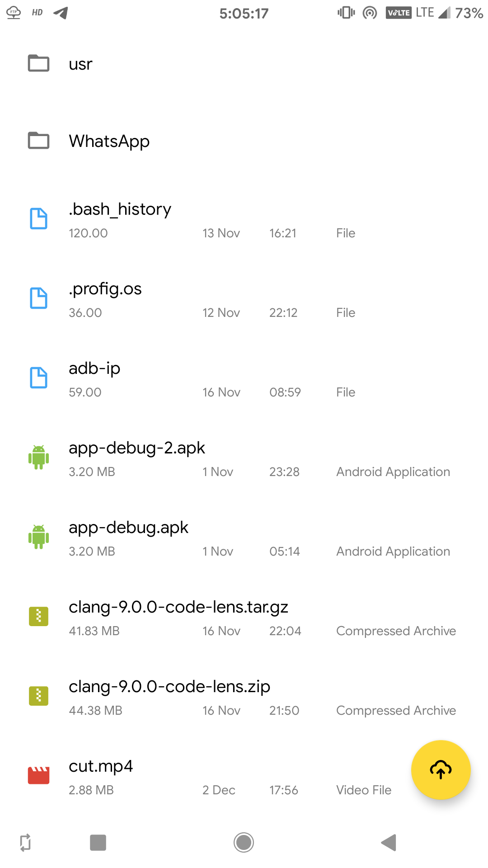488x868 pixels.
Task: Tap the Telegram notification icon in status bar
Action: pos(61,13)
